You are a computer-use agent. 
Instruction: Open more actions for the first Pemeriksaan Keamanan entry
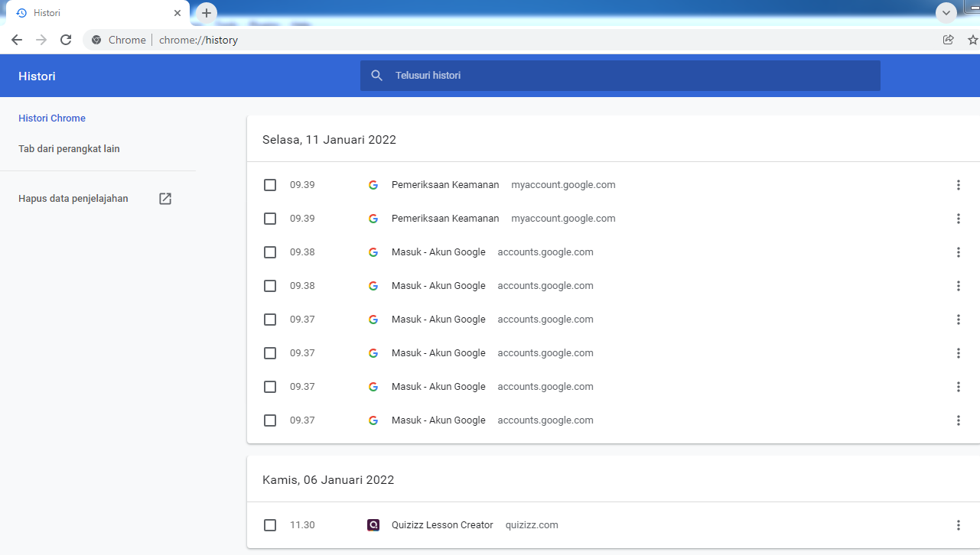click(x=959, y=185)
